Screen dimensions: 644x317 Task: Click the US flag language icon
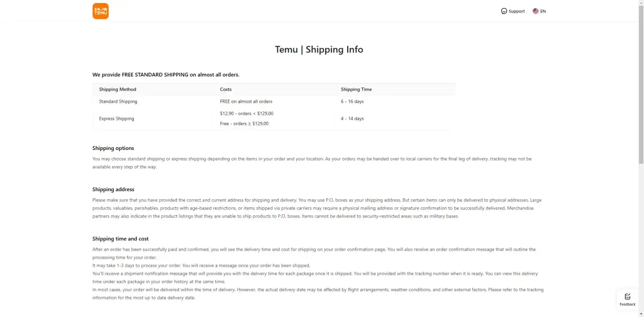pyautogui.click(x=535, y=11)
